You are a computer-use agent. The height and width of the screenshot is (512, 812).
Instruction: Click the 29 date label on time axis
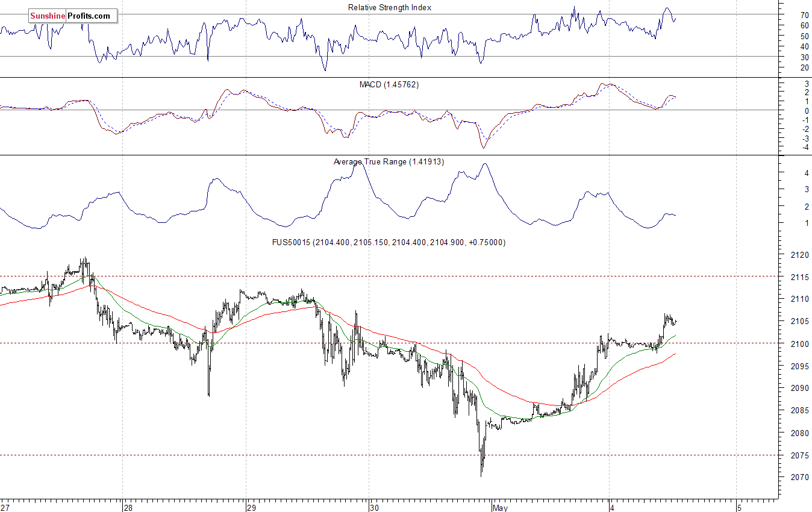[x=252, y=507]
